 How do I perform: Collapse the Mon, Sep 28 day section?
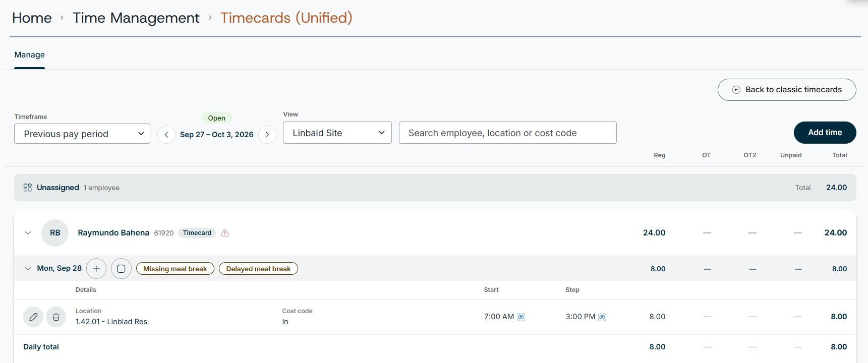point(28,269)
